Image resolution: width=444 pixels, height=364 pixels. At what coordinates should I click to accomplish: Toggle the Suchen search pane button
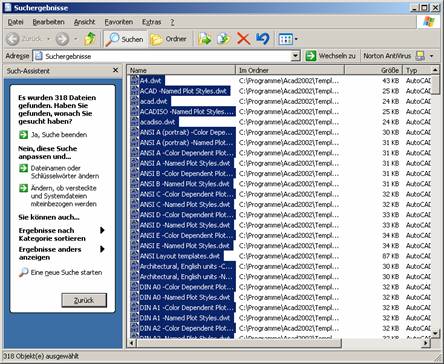pyautogui.click(x=124, y=39)
